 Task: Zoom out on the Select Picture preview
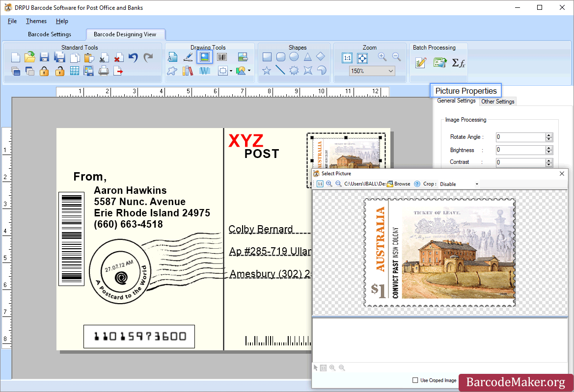click(338, 183)
